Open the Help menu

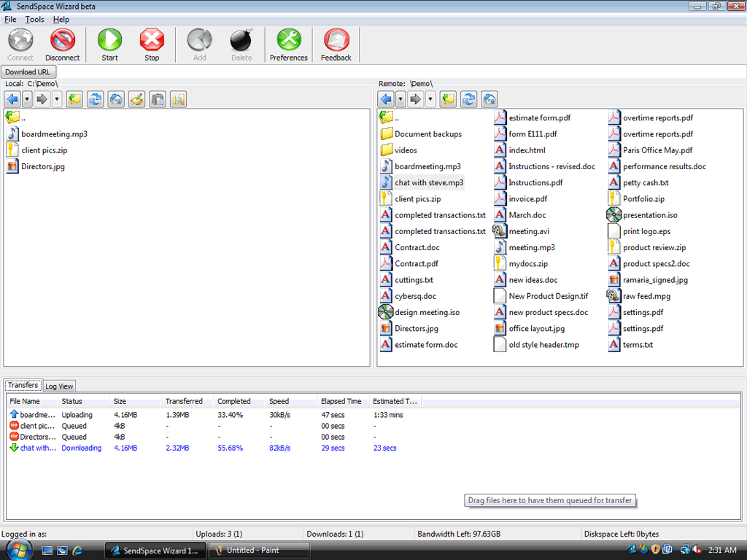pos(61,20)
